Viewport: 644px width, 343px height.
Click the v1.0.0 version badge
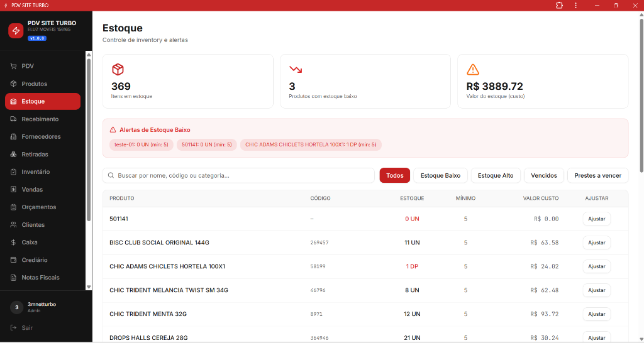pos(37,38)
